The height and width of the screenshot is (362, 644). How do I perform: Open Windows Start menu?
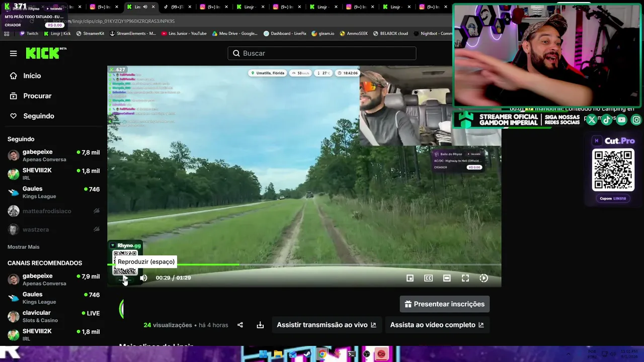coord(263,354)
